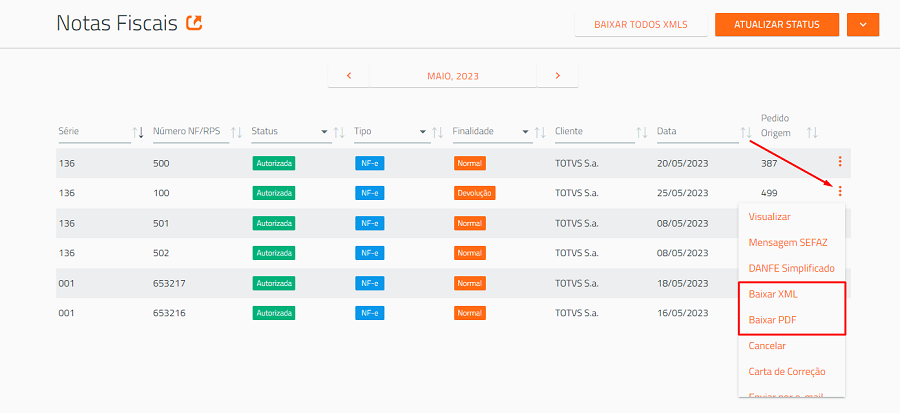Viewport: 900px width, 413px height.
Task: Open the external link icon beside Notas Fiscais
Action: [x=194, y=23]
